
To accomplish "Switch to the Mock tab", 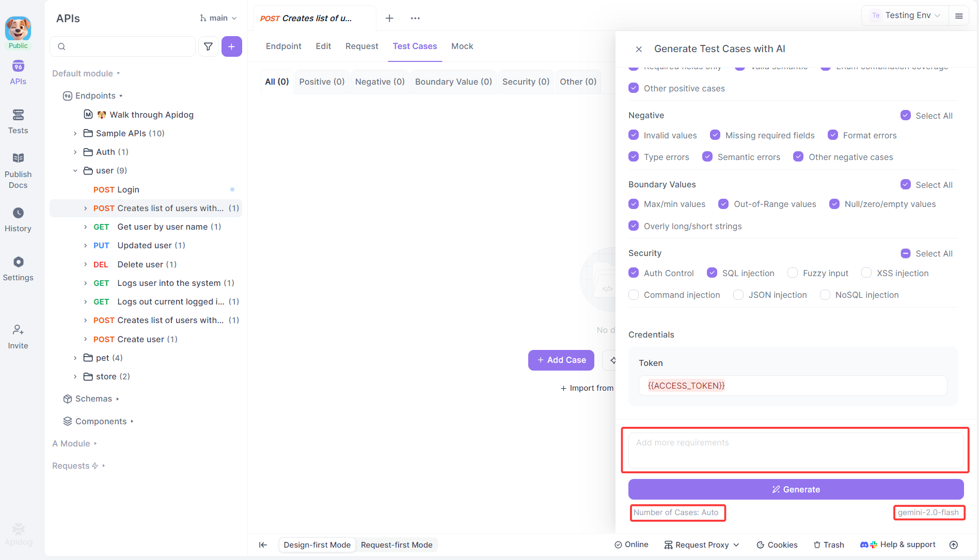I will coord(462,46).
